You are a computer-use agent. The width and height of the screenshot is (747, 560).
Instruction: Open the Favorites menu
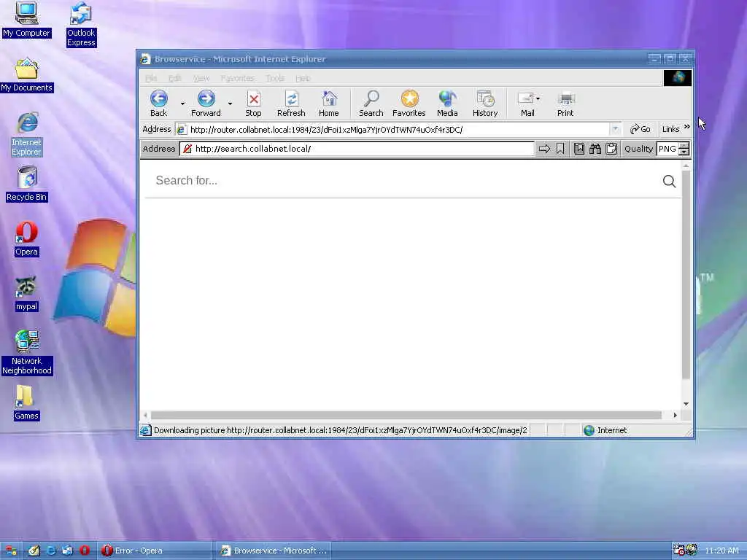pos(237,78)
